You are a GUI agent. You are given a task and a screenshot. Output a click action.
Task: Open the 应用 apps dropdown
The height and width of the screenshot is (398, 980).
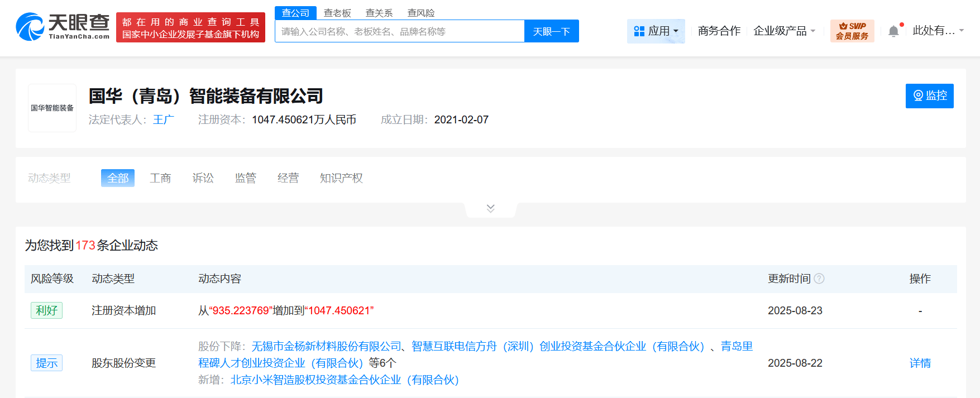656,31
